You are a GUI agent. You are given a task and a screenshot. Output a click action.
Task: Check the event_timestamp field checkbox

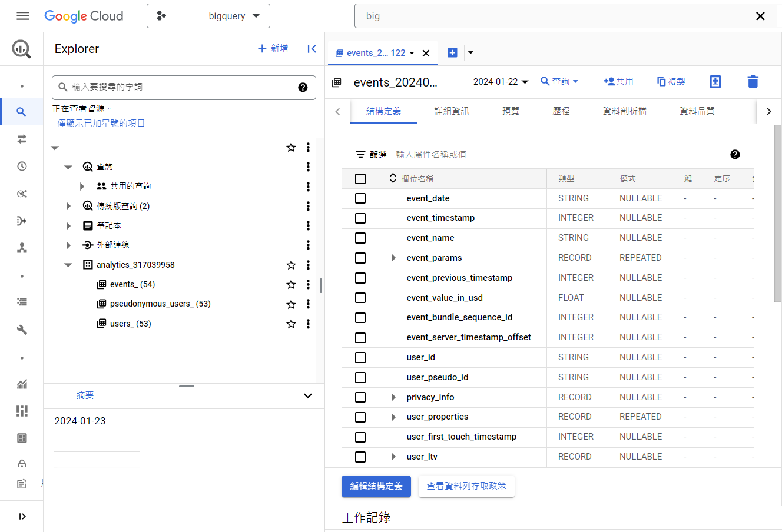click(360, 218)
